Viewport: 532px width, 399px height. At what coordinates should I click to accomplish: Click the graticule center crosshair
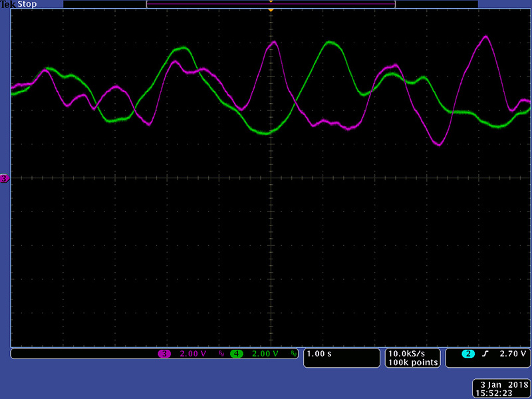(271, 178)
